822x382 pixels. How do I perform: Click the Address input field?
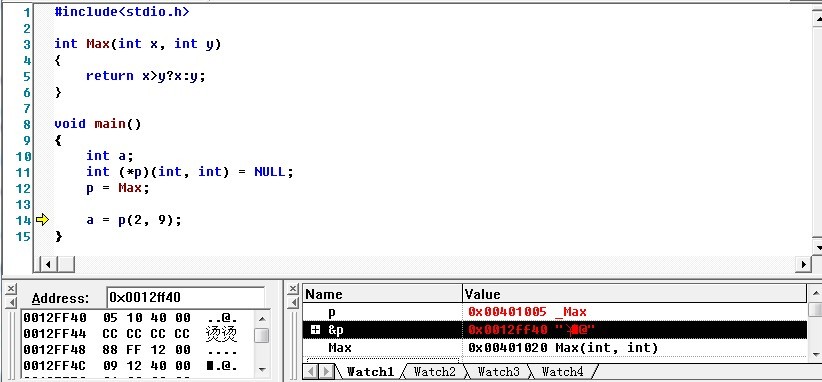186,298
